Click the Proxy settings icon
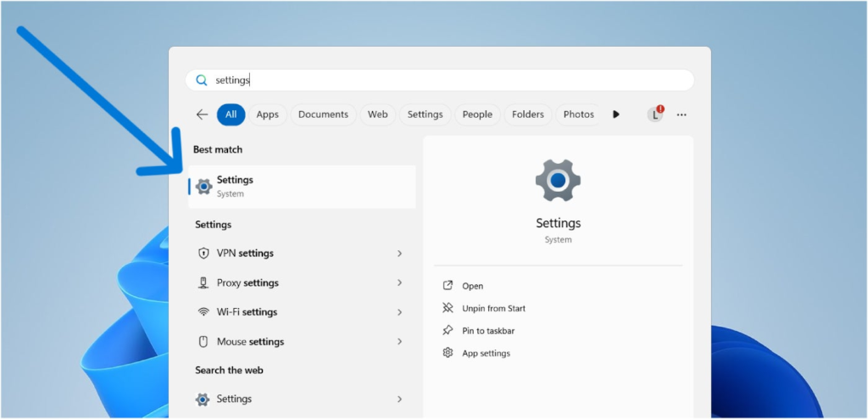868x419 pixels. click(203, 282)
